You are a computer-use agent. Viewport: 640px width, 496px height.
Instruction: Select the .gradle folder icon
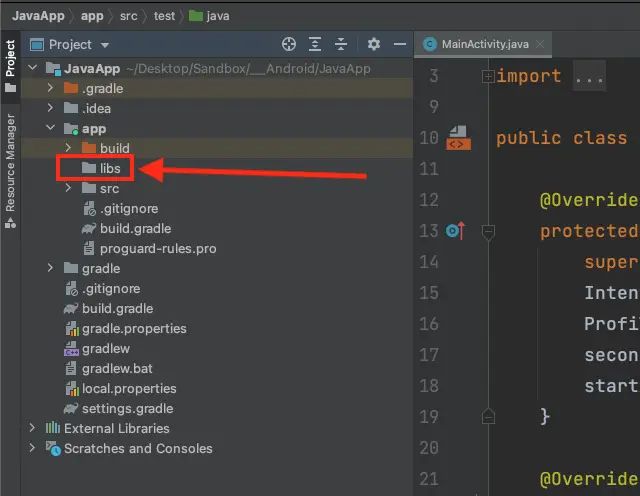[x=71, y=88]
